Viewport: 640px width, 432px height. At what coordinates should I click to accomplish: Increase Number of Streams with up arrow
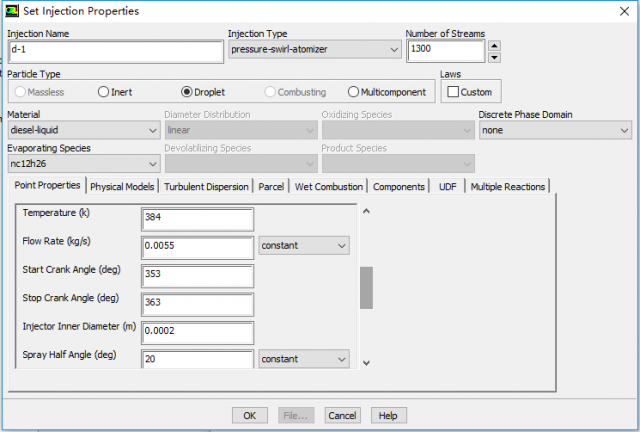(494, 45)
